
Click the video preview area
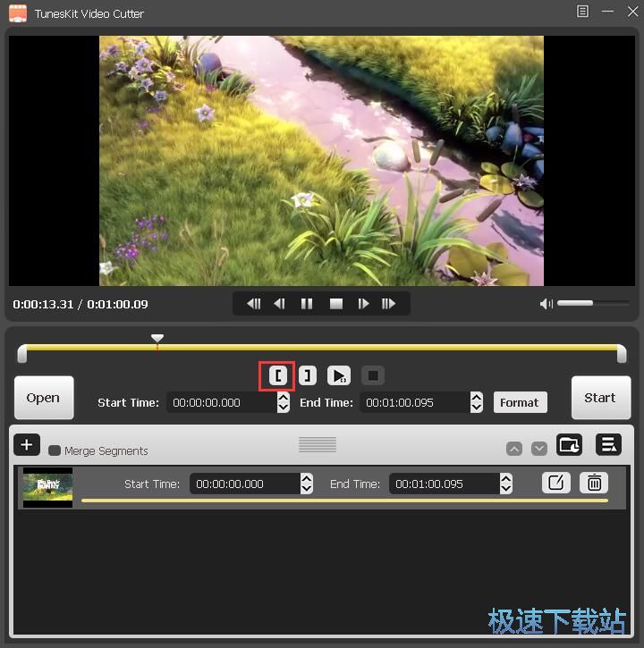click(x=322, y=161)
